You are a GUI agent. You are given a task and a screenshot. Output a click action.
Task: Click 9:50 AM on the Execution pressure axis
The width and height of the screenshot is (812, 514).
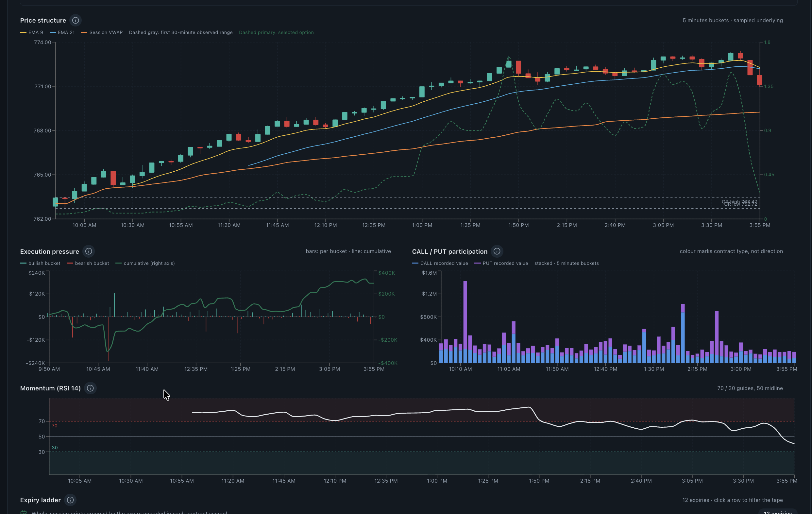point(49,369)
